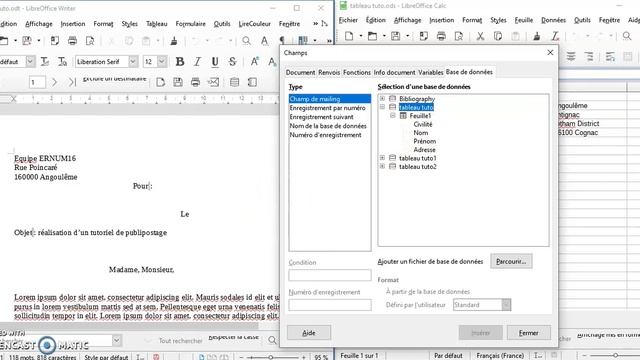
Task: Expand the tableau tuto1 database node
Action: [x=382, y=158]
